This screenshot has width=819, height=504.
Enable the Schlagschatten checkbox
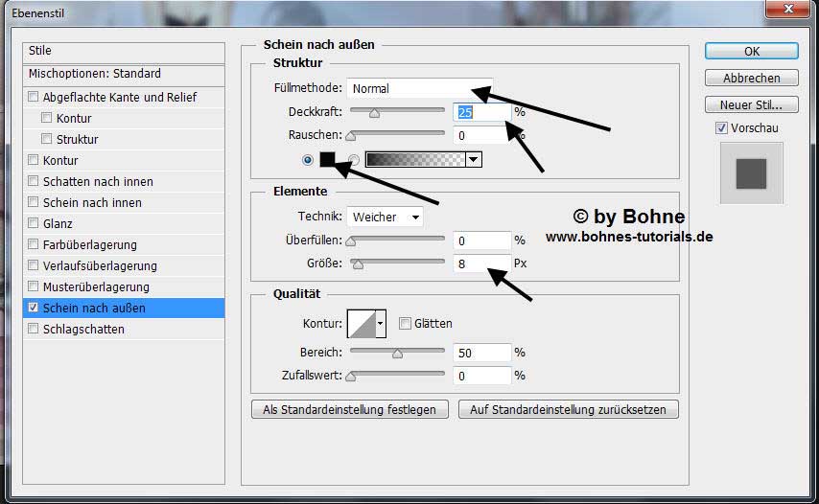pyautogui.click(x=35, y=329)
